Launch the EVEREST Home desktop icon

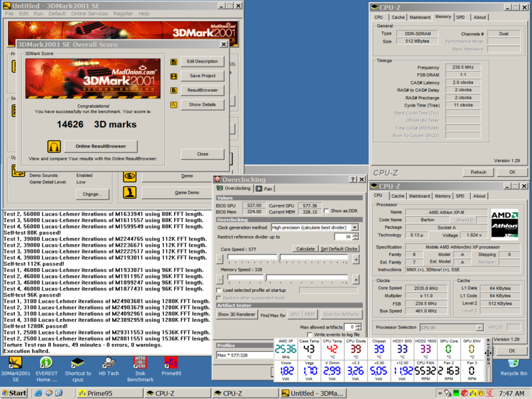[x=47, y=363]
